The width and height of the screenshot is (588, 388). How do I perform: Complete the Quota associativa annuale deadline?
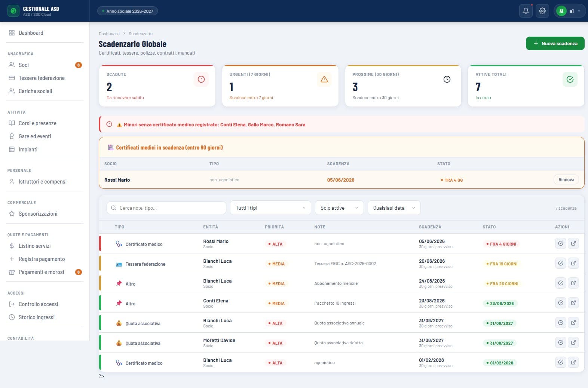click(x=561, y=323)
